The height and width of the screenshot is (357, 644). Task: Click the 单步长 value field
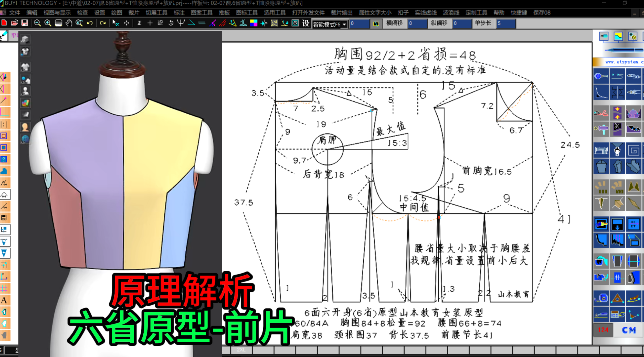point(506,24)
